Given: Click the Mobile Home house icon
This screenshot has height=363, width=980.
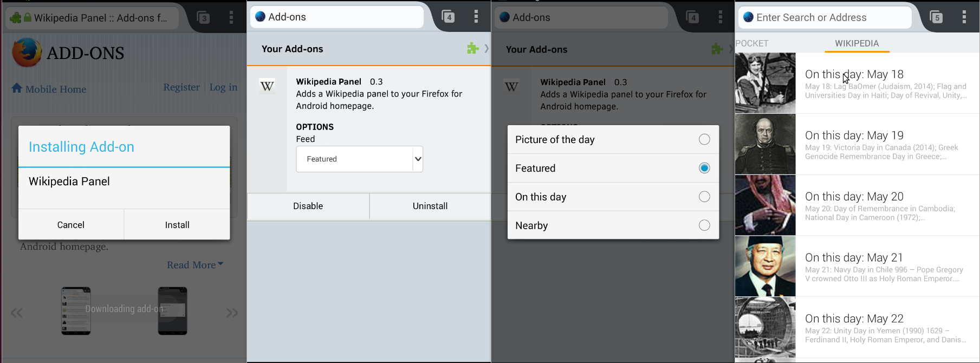Looking at the screenshot, I should [x=17, y=88].
